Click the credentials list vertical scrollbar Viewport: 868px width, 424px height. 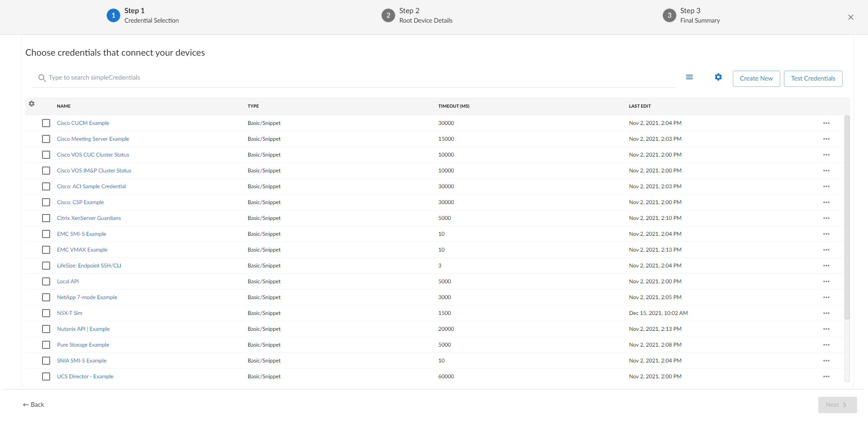pyautogui.click(x=847, y=217)
